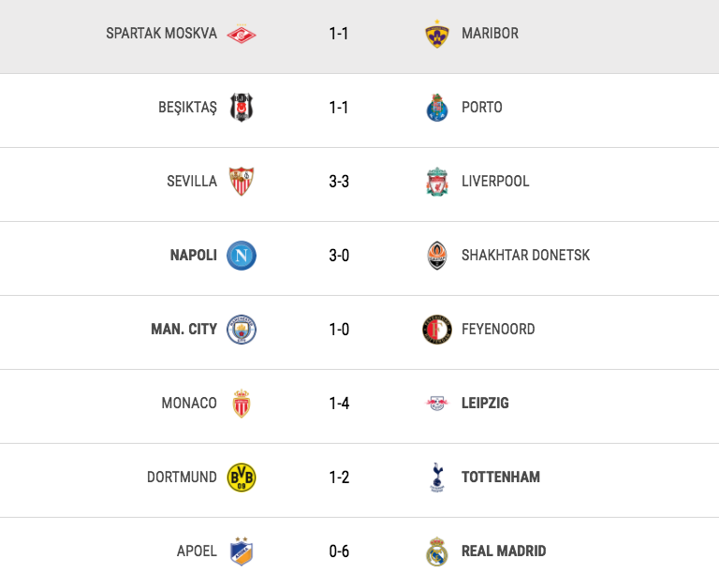Click the Maribor club crest

point(437,34)
